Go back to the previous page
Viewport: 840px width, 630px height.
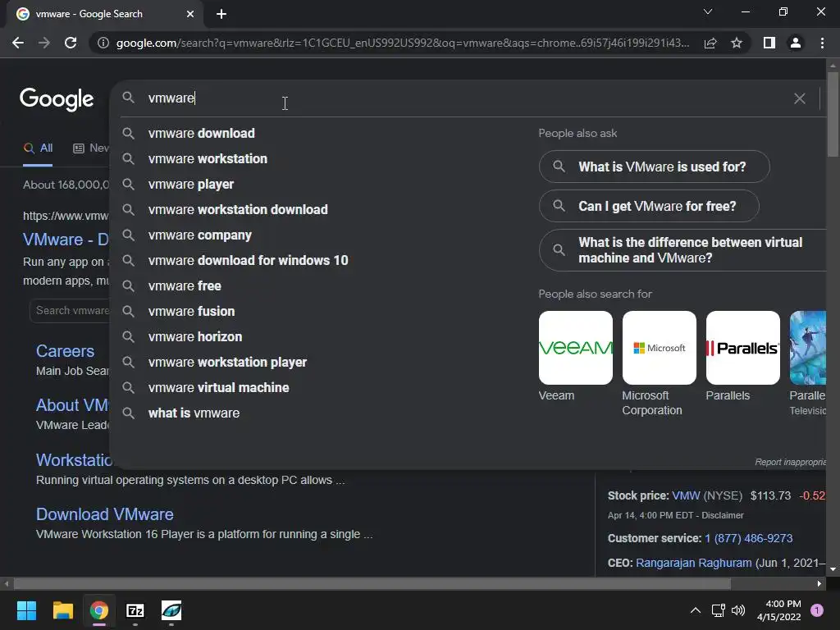pos(18,43)
